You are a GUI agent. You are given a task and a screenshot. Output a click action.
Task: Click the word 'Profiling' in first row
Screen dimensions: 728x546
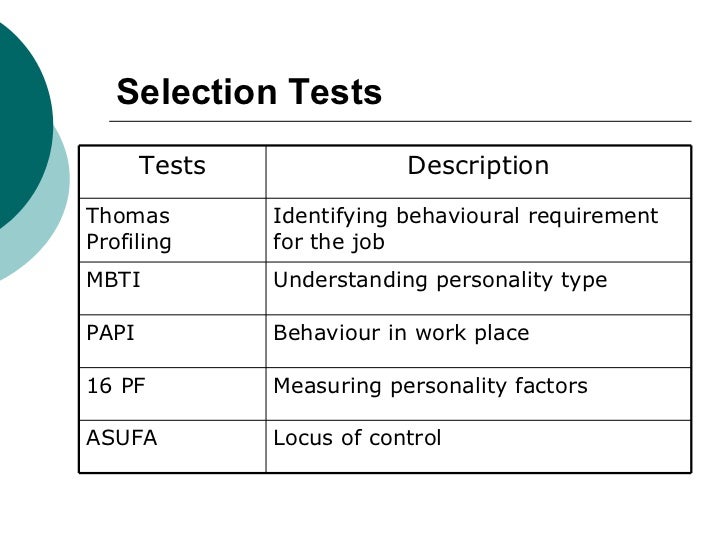pos(129,242)
